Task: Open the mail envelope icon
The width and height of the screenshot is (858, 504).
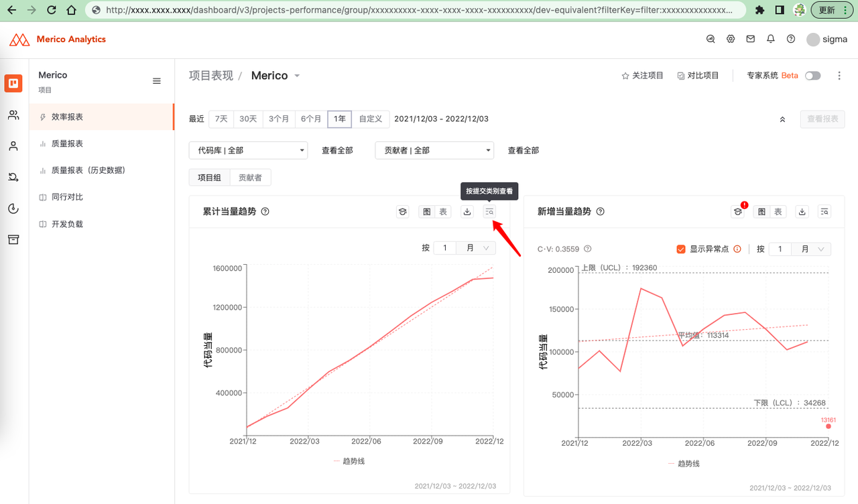Action: coord(751,39)
